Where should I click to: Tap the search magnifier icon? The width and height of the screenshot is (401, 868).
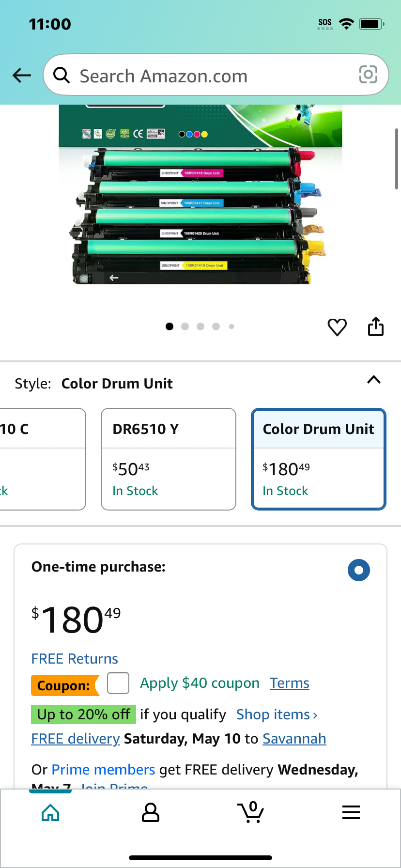[x=62, y=75]
